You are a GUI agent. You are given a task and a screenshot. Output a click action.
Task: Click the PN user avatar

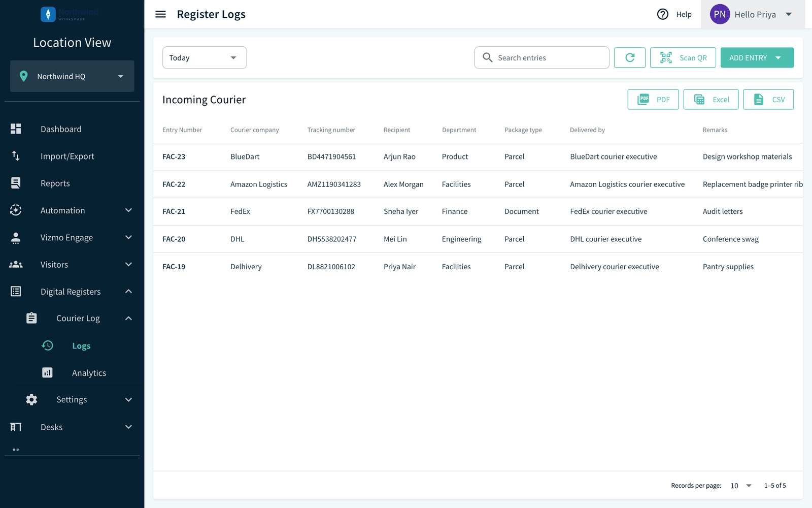coord(720,14)
